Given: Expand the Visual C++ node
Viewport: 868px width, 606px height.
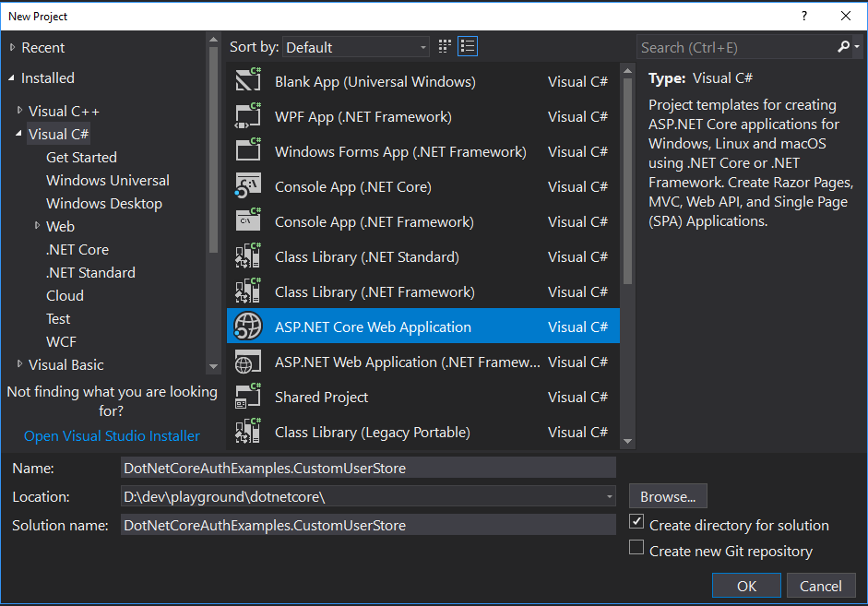Looking at the screenshot, I should (x=20, y=111).
